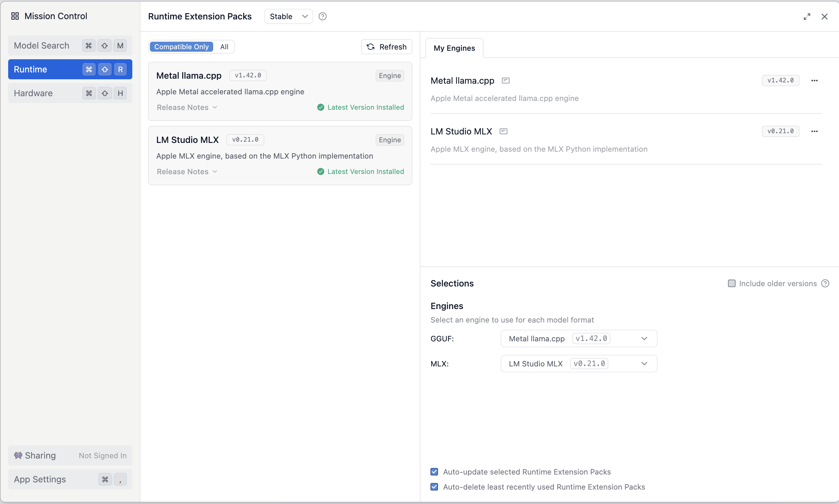Click the command key icon on Model Search row

click(89, 45)
